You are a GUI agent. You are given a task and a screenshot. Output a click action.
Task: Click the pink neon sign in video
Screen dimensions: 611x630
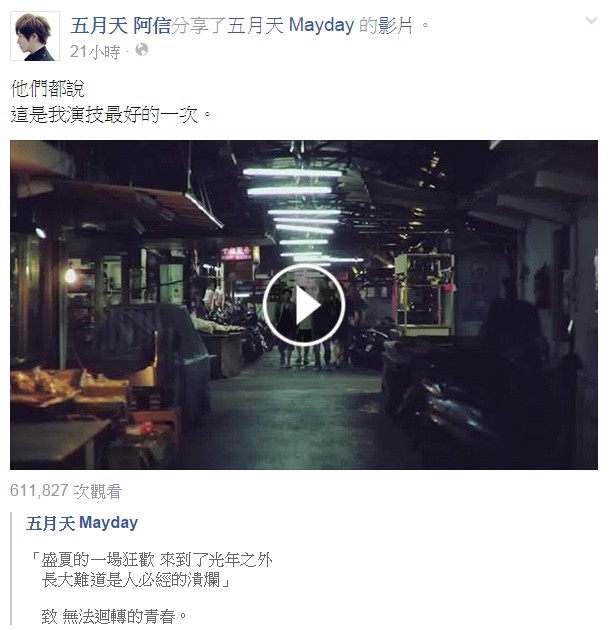pyautogui.click(x=236, y=253)
